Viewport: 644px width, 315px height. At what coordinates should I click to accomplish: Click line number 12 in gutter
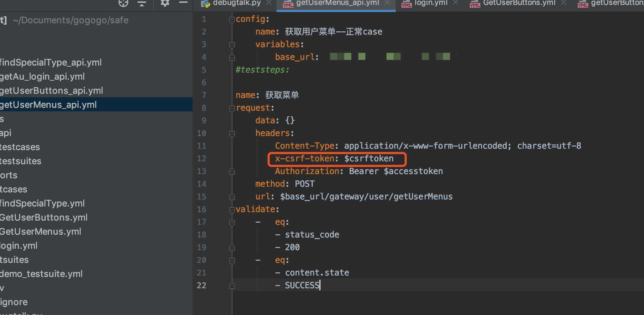coord(201,159)
